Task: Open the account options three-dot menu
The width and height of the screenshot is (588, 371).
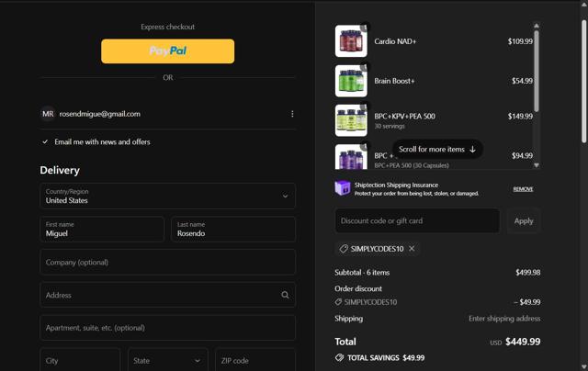Action: pyautogui.click(x=292, y=114)
